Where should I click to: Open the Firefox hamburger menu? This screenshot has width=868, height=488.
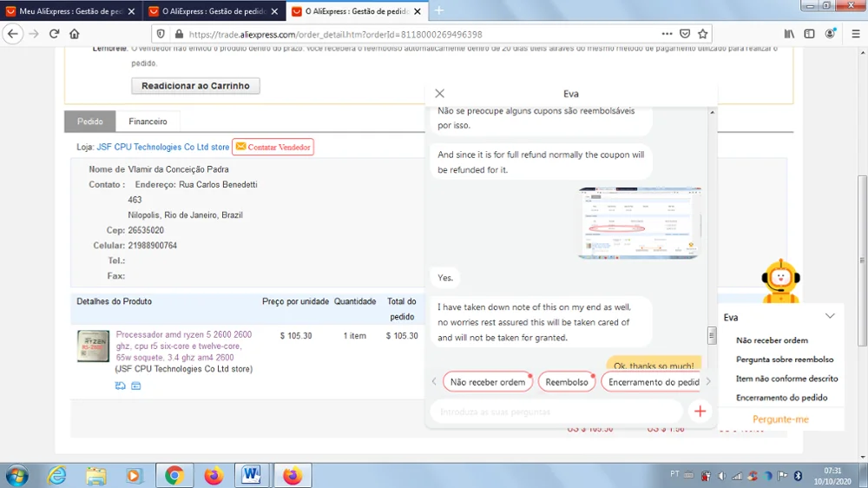tap(855, 34)
